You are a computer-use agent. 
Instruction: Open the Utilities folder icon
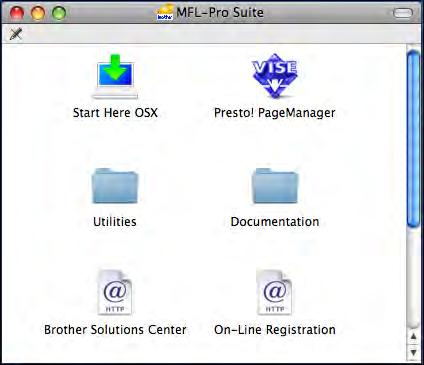tap(115, 186)
